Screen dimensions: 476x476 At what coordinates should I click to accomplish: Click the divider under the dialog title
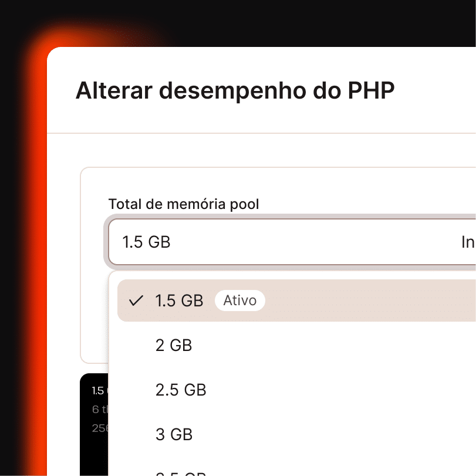(x=264, y=133)
